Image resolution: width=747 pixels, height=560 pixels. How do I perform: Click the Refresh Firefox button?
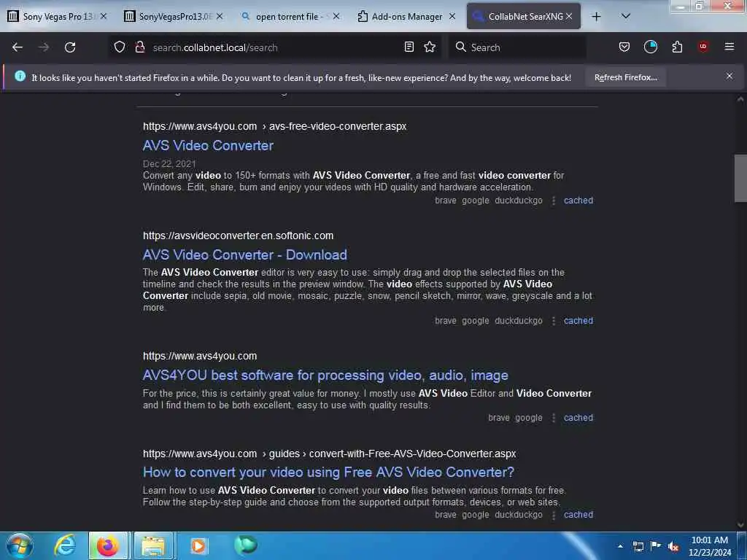point(625,77)
